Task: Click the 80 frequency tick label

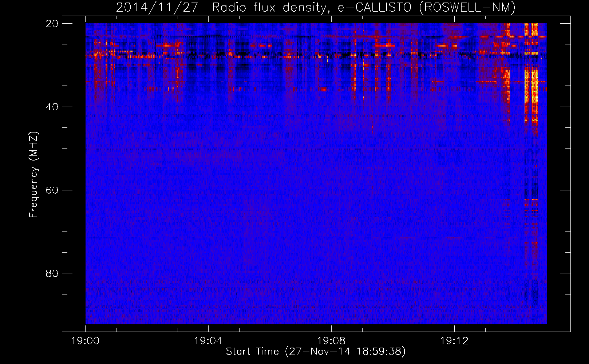Action: tap(52, 273)
